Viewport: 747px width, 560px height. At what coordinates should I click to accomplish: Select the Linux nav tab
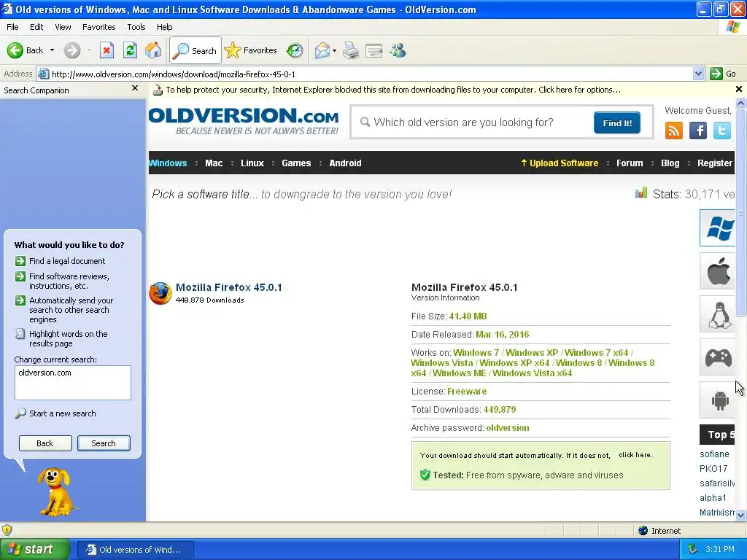coord(252,163)
